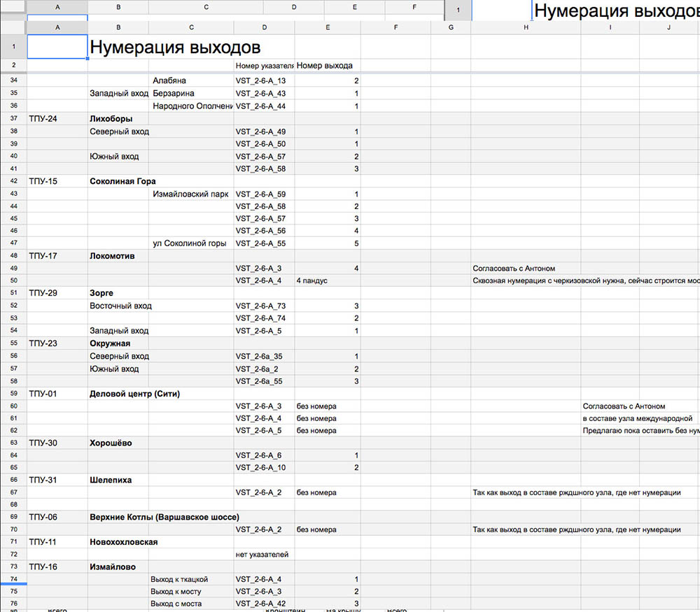Viewport: 700px width, 612px height.
Task: Select the нет указателей cell
Action: pos(262,555)
